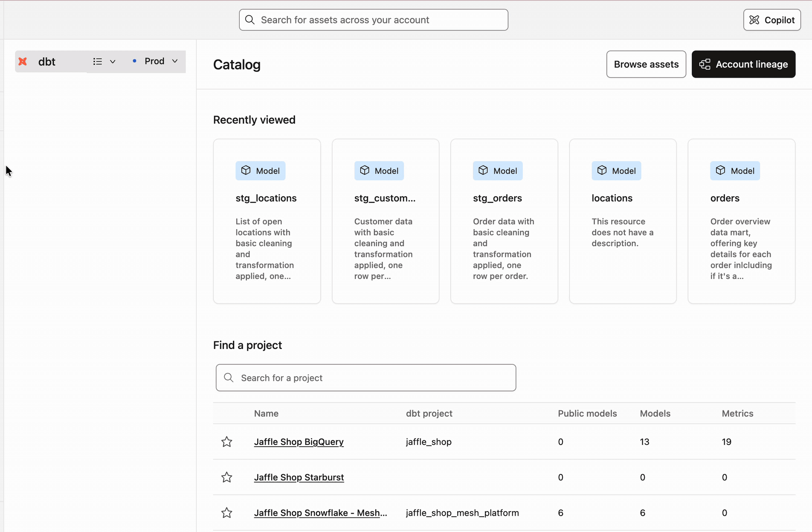The width and height of the screenshot is (812, 532).
Task: Click the Find a project heading
Action: (247, 345)
